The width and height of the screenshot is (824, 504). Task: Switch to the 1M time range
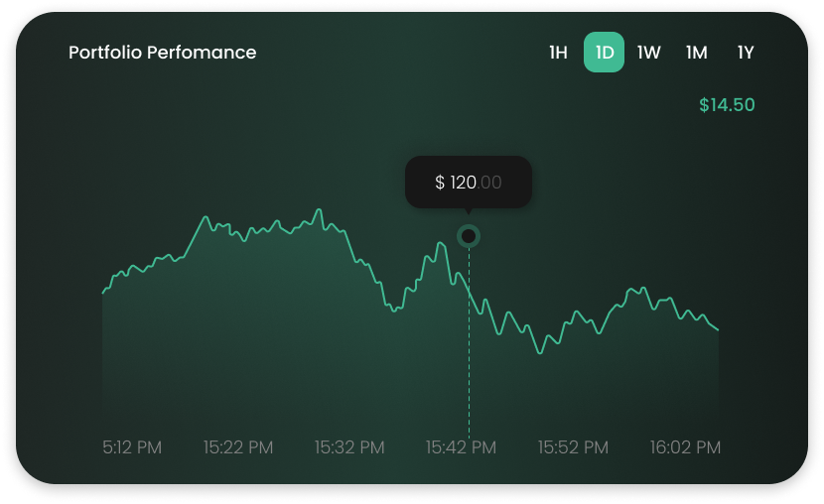pos(696,53)
